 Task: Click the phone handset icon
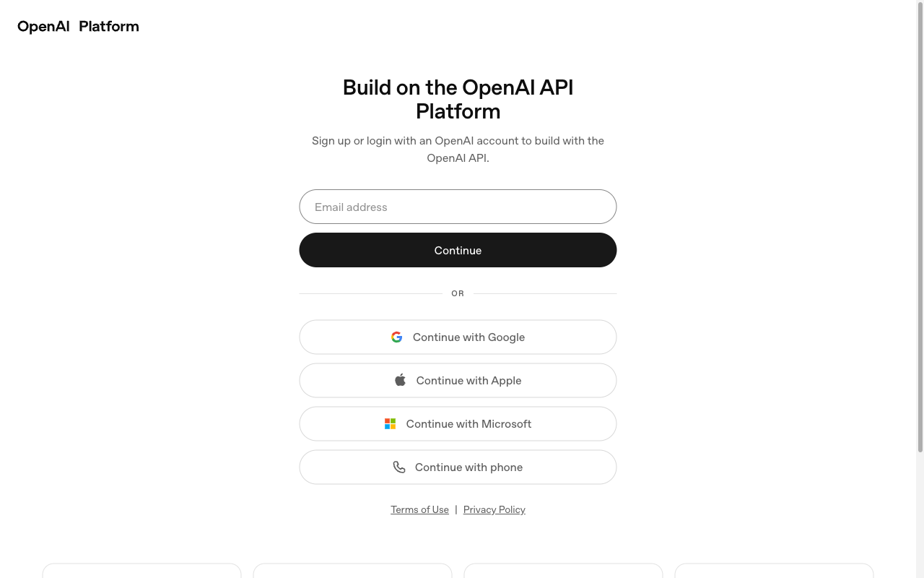point(399,467)
